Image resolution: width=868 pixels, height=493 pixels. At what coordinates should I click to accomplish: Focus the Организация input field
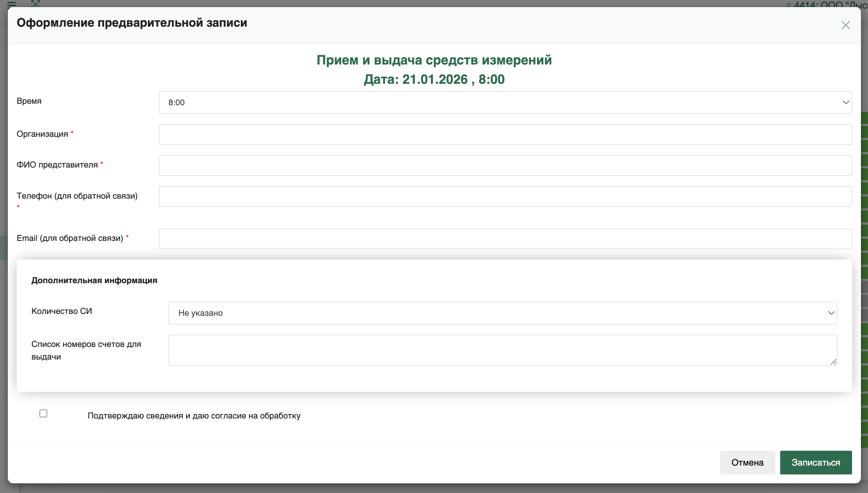point(505,134)
